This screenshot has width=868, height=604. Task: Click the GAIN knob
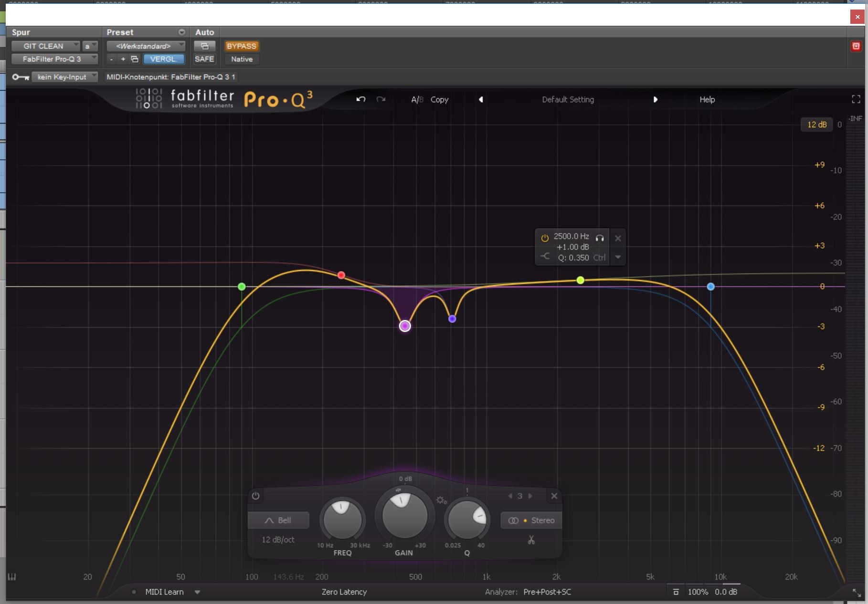[404, 516]
